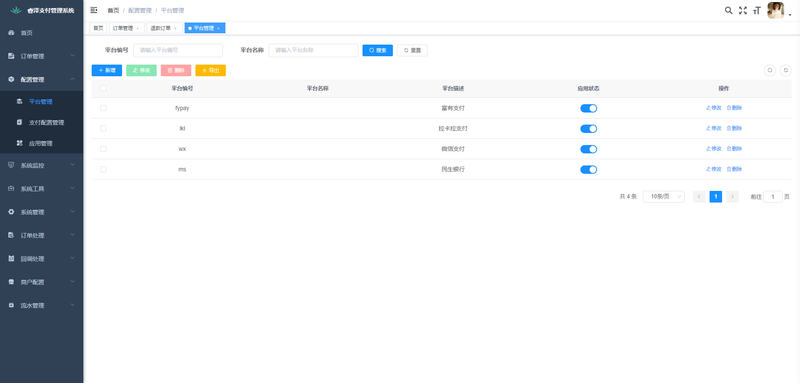The height and width of the screenshot is (383, 800).
Task: Focus the 平台编号 search input field
Action: coord(178,50)
